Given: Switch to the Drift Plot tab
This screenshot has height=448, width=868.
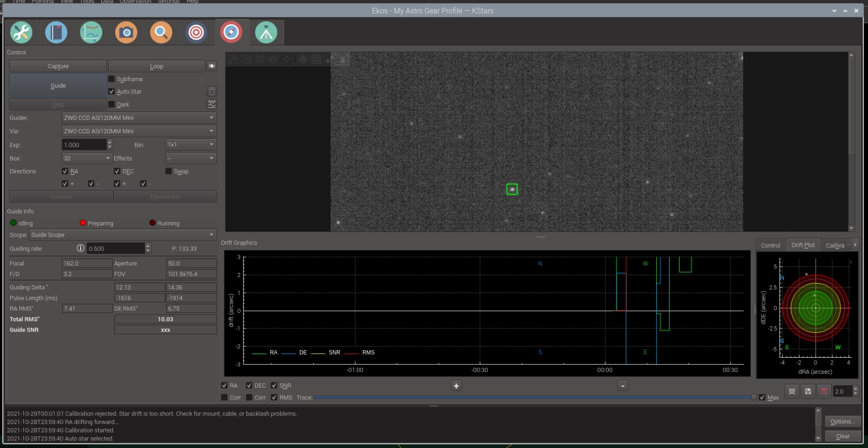Looking at the screenshot, I should [x=802, y=245].
